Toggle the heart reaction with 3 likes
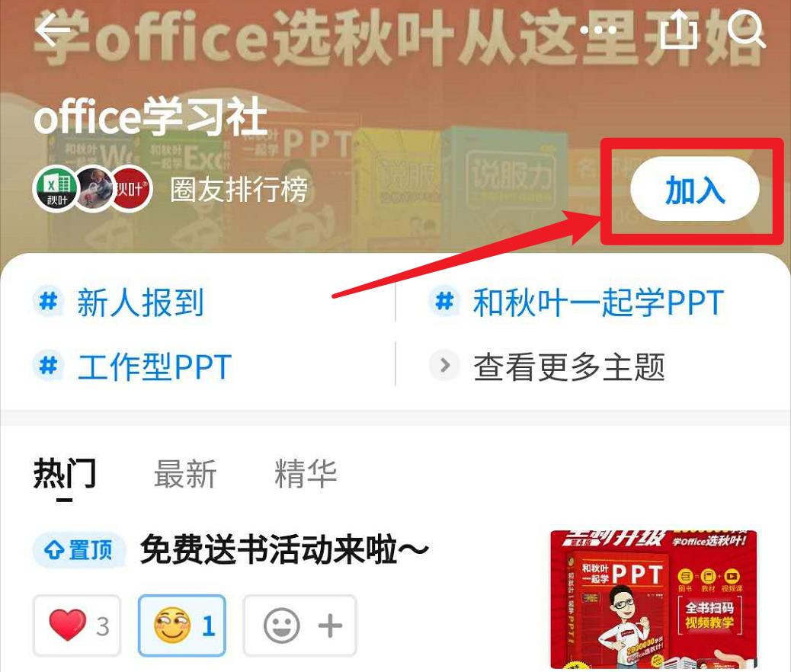 pyautogui.click(x=77, y=626)
